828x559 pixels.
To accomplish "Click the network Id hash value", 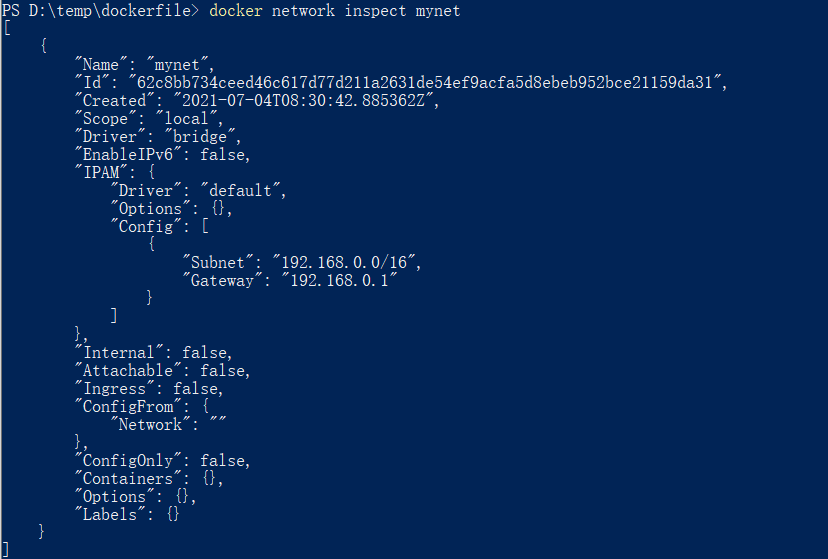I will point(425,82).
